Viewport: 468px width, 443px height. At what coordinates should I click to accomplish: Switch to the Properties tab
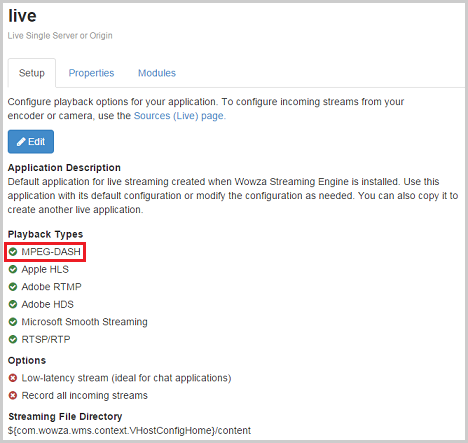[91, 73]
